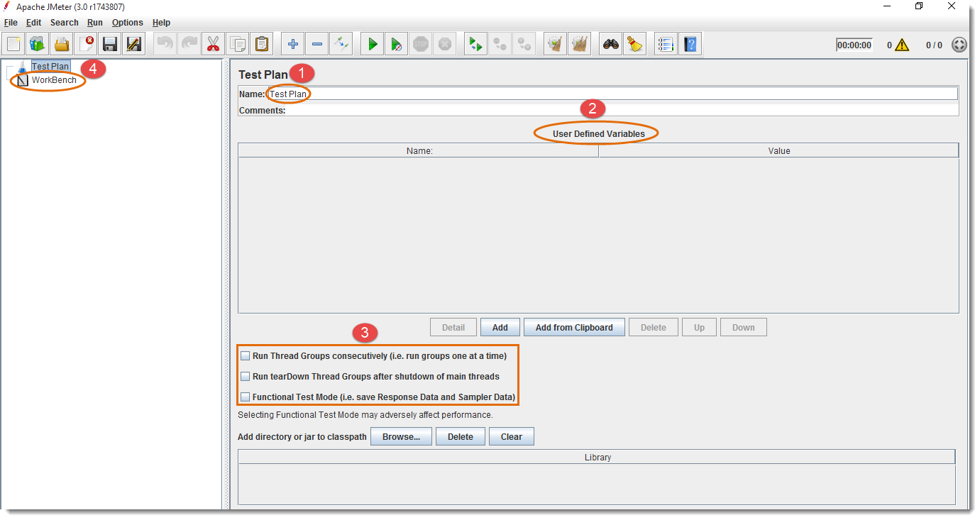The height and width of the screenshot is (520, 980).
Task: Click the Shutdown test icon
Action: (445, 44)
